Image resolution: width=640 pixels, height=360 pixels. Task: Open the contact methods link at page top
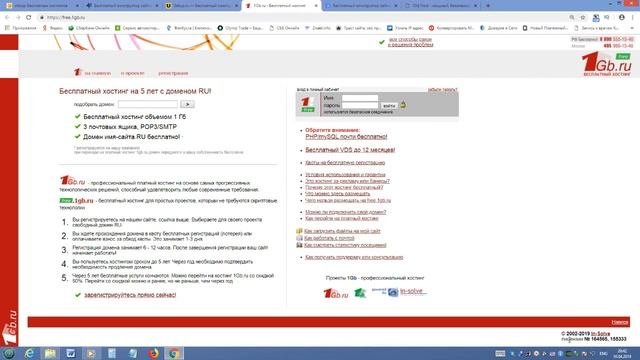pyautogui.click(x=410, y=42)
